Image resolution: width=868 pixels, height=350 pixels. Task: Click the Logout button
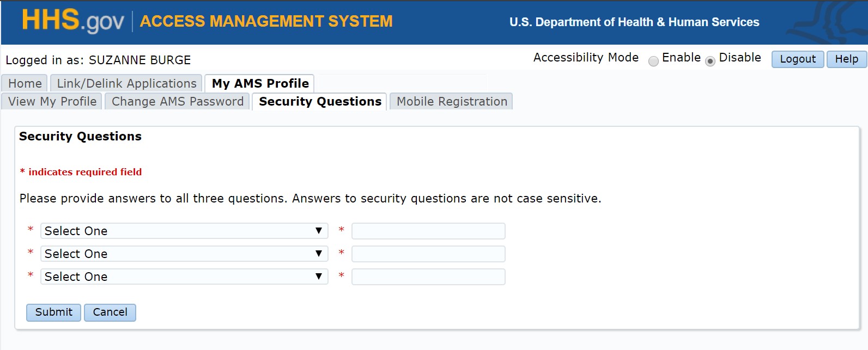[798, 59]
